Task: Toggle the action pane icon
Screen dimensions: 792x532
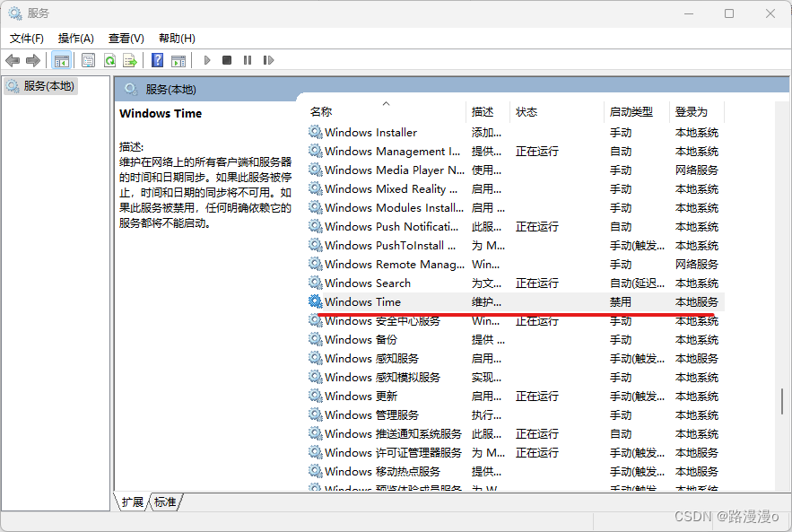Action: (x=178, y=60)
